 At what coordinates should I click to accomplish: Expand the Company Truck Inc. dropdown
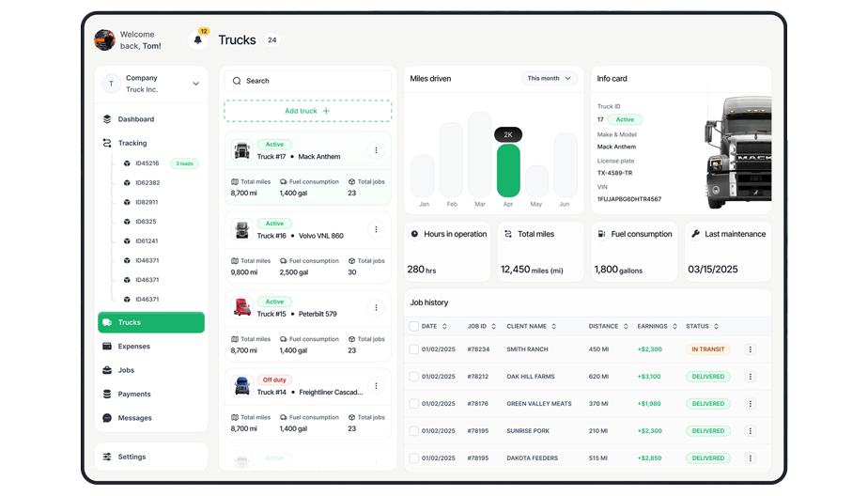(195, 84)
